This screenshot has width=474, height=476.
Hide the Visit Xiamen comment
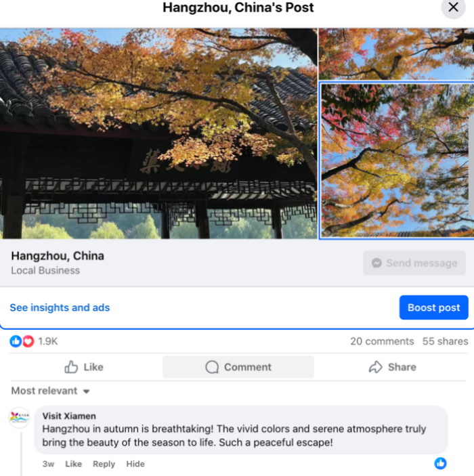pos(135,464)
